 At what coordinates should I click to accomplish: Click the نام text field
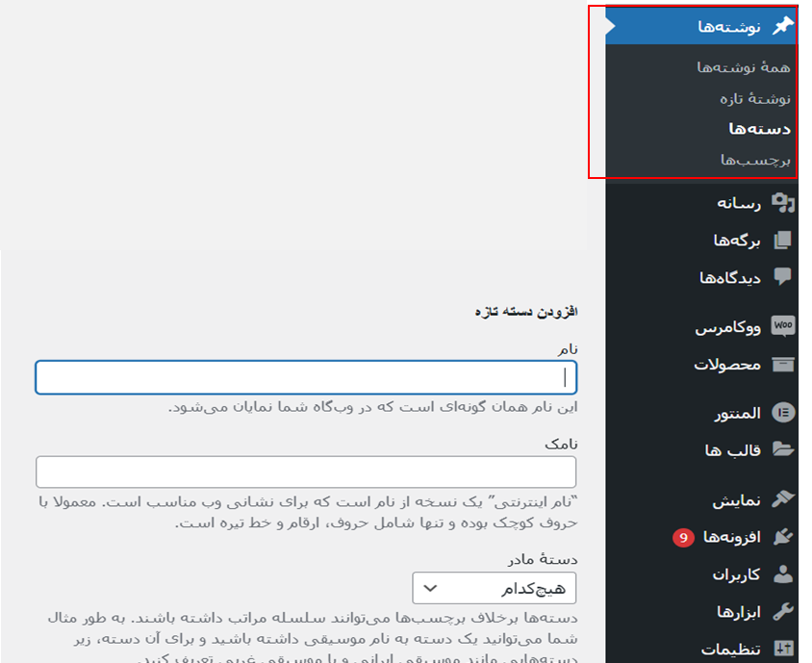pos(306,377)
